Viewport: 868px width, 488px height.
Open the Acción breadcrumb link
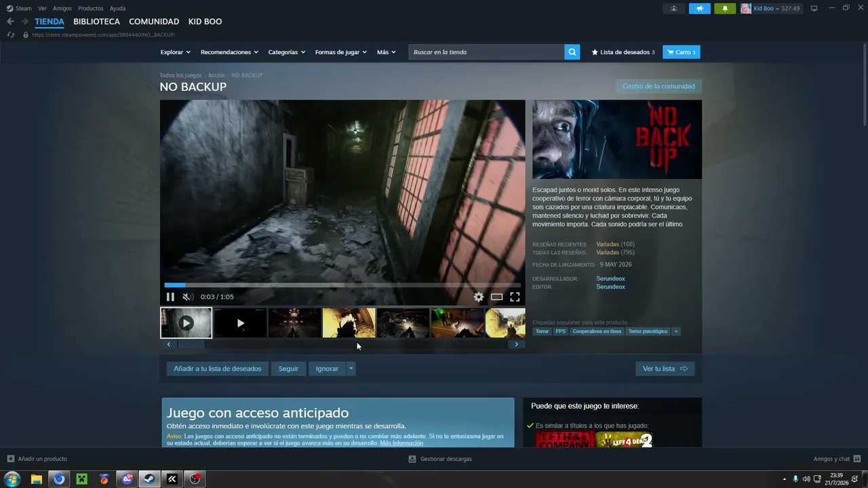click(216, 75)
